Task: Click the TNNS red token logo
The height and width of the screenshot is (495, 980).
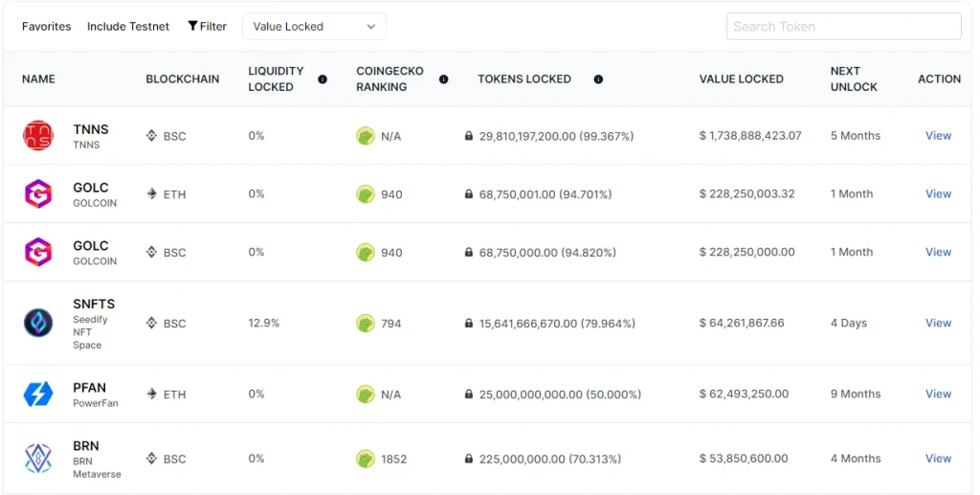Action: click(38, 136)
